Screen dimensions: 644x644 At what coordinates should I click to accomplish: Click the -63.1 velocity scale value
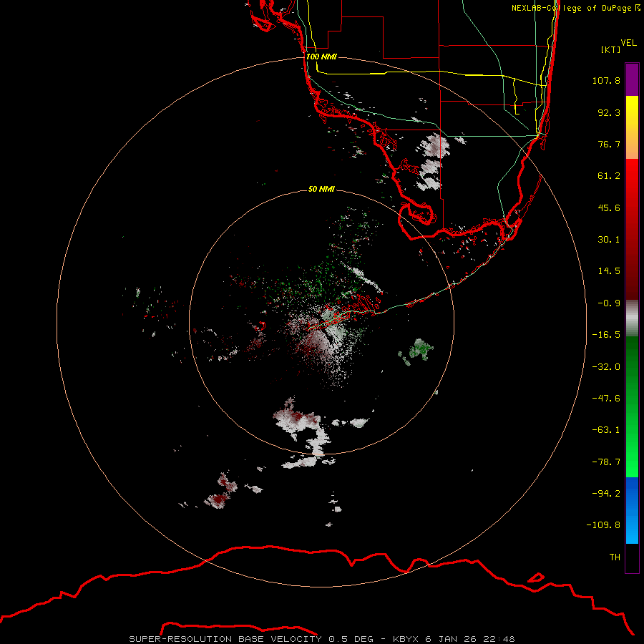[606, 430]
